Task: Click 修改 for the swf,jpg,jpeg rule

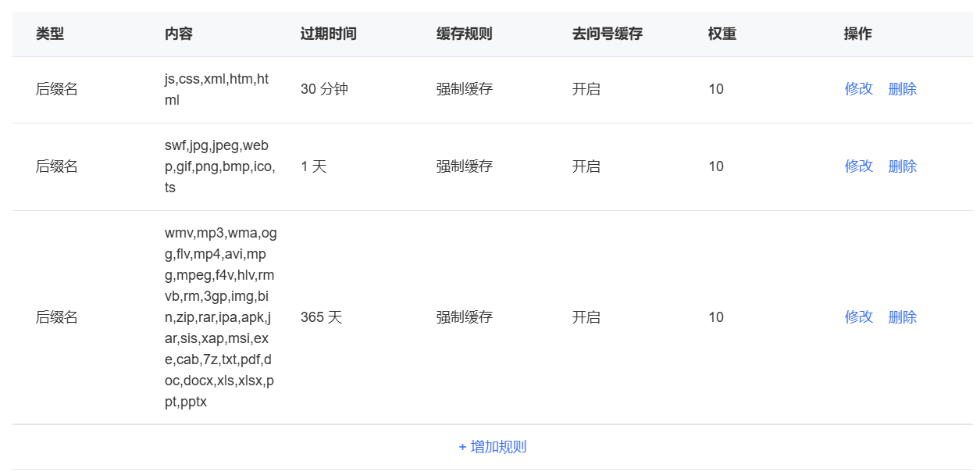Action: [x=859, y=166]
